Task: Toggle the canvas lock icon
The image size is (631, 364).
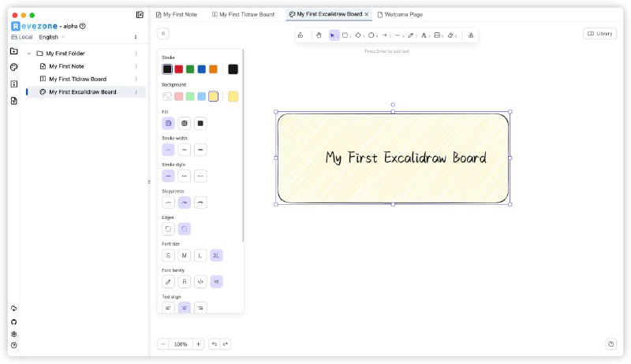Action: (301, 35)
